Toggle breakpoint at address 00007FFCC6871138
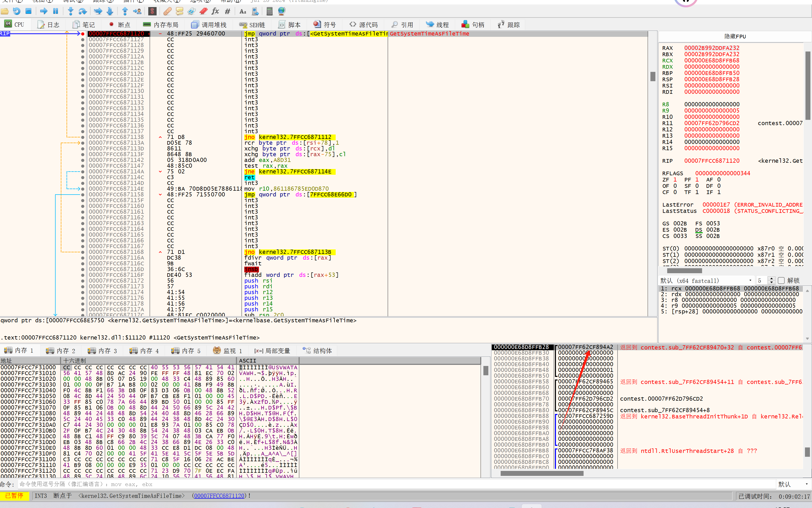This screenshot has height=508, width=812. tap(82, 137)
